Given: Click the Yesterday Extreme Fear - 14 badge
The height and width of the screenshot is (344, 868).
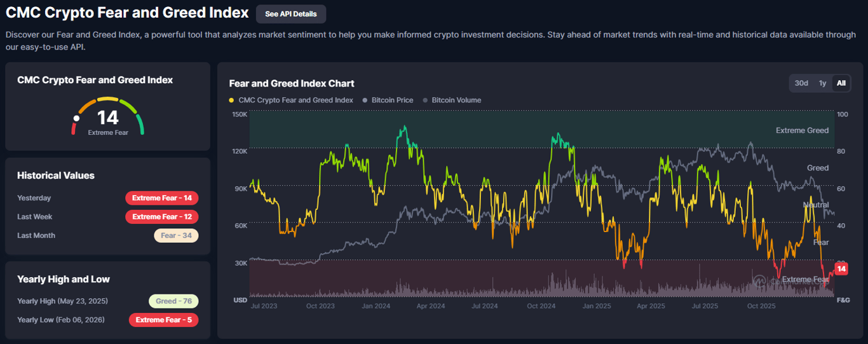Looking at the screenshot, I should coord(162,198).
